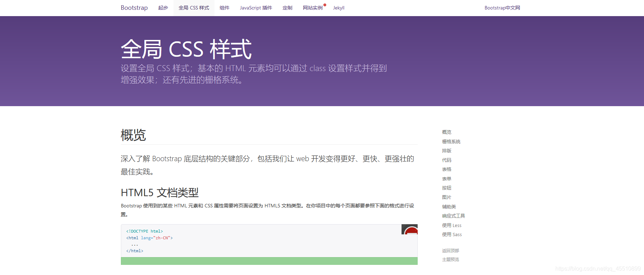
Task: Click the green bar below code block
Action: [269, 261]
